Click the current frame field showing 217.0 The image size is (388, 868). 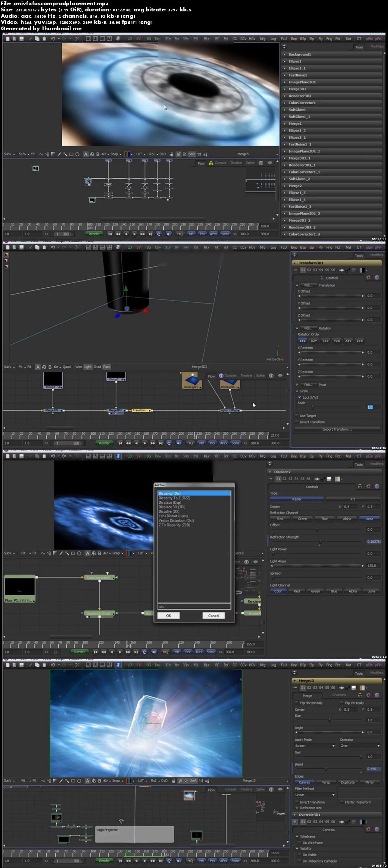click(278, 435)
